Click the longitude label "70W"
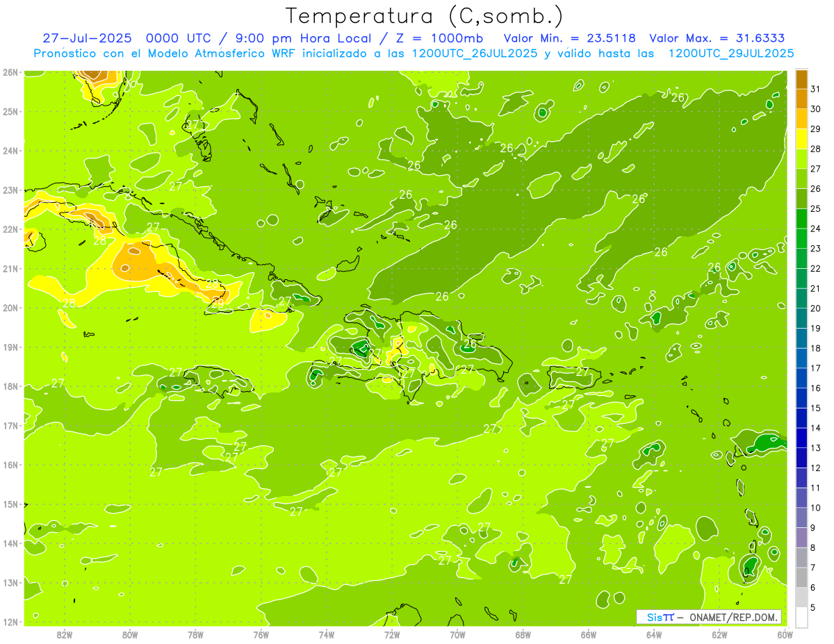The image size is (834, 644). pos(457,634)
